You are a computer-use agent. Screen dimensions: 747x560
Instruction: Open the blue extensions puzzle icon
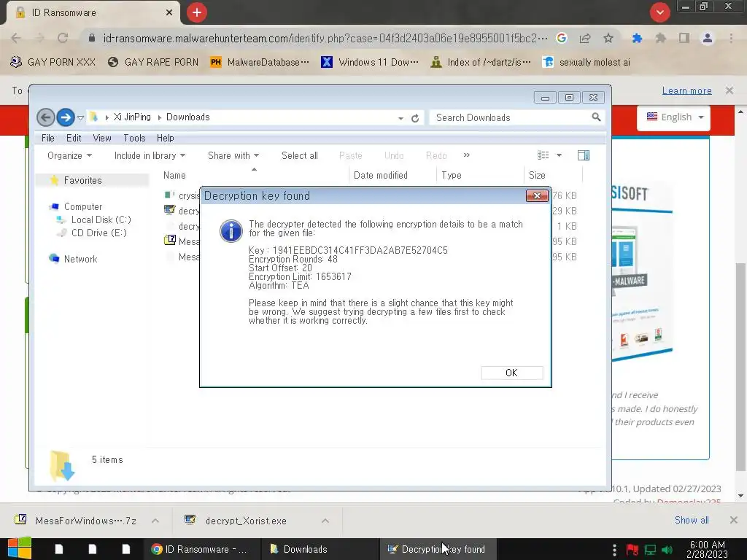tap(637, 38)
